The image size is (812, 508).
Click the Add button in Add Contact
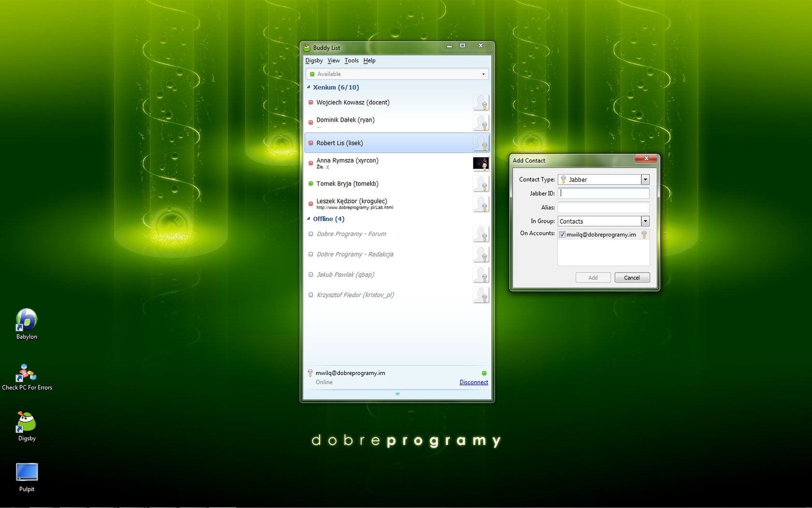pos(593,278)
